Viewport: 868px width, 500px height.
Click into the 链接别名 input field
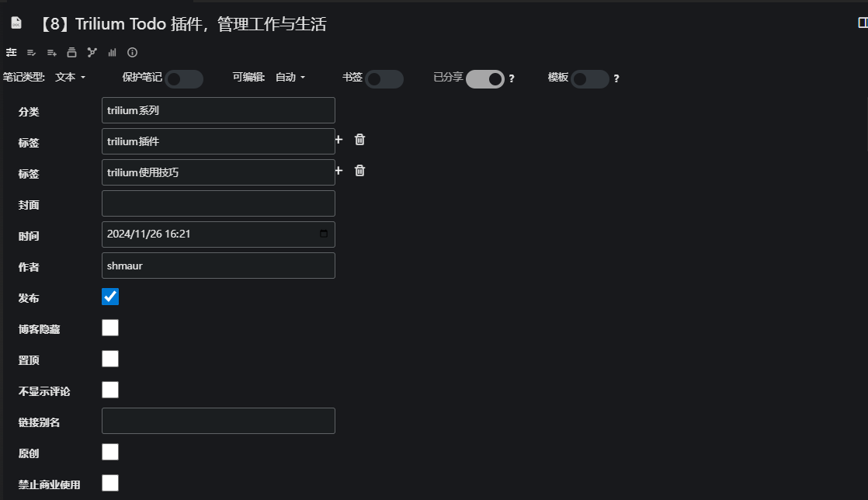218,421
